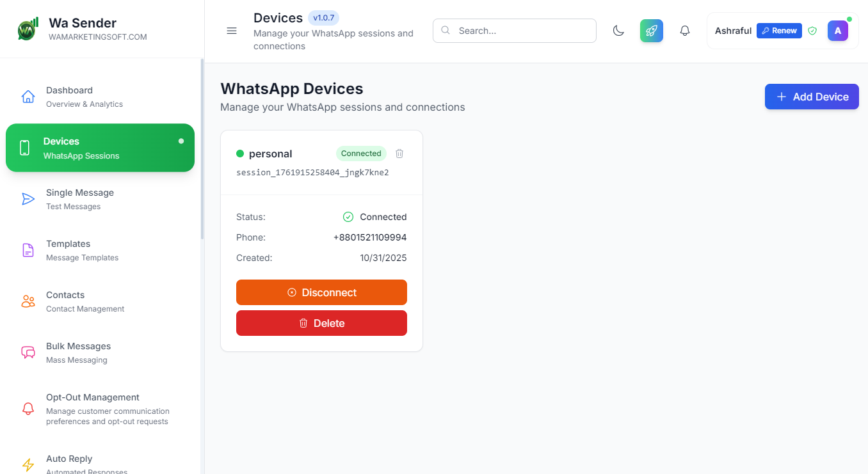Select the Single Message paper plane icon
Viewport: 868px width, 474px height.
[28, 198]
